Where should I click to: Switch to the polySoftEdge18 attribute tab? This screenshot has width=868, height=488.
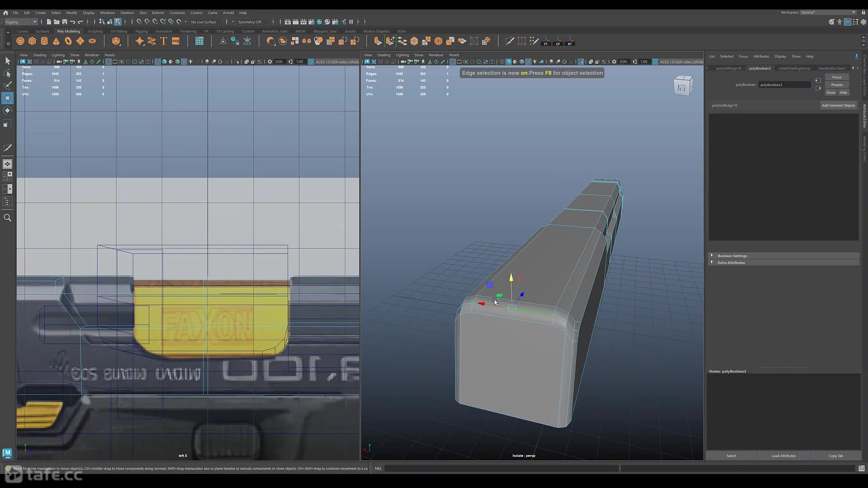[728, 68]
